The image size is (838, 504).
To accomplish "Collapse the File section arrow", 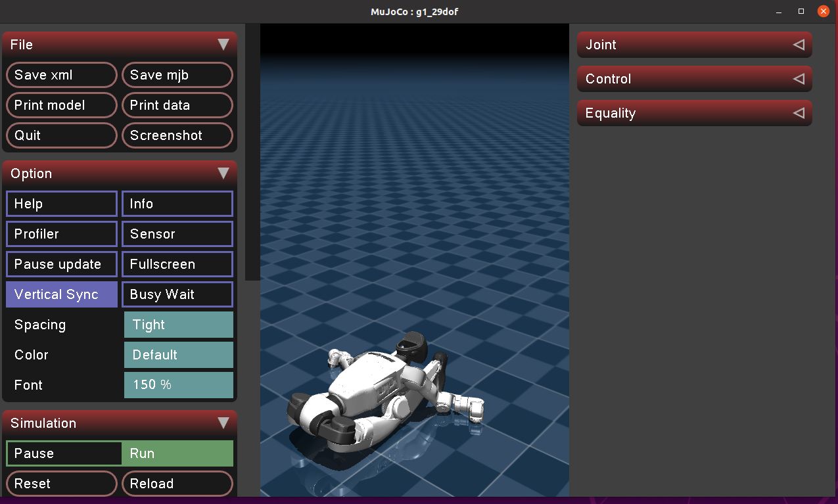I will pos(223,45).
